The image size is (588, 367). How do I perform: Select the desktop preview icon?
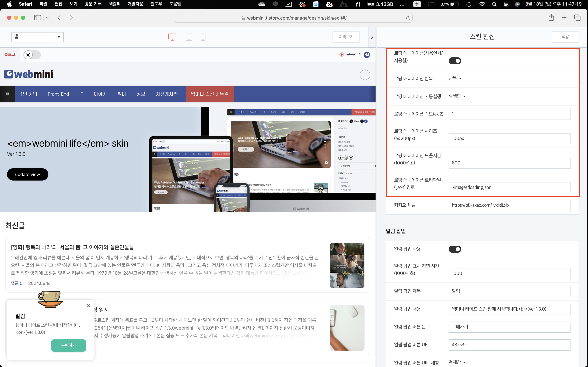[172, 37]
